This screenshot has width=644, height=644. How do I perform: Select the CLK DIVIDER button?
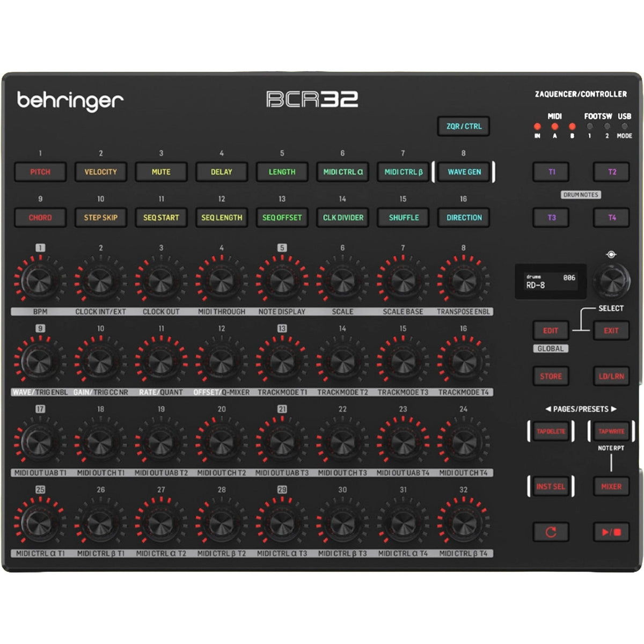tap(342, 217)
